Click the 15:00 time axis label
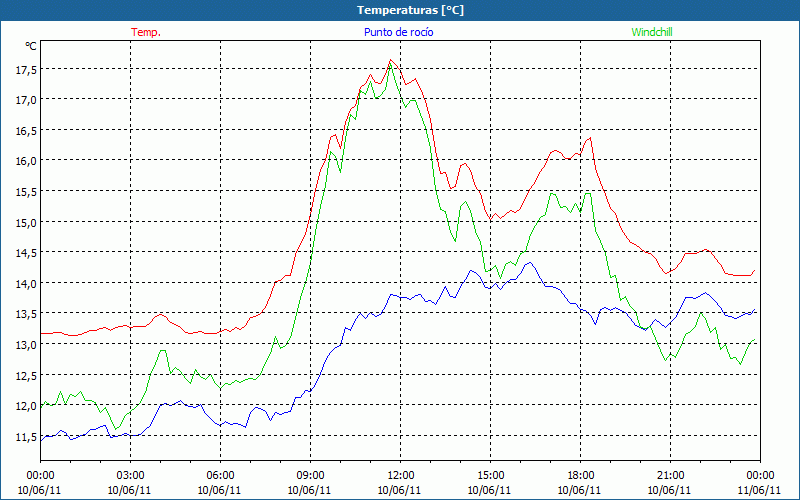This screenshot has width=800, height=500. tap(490, 475)
